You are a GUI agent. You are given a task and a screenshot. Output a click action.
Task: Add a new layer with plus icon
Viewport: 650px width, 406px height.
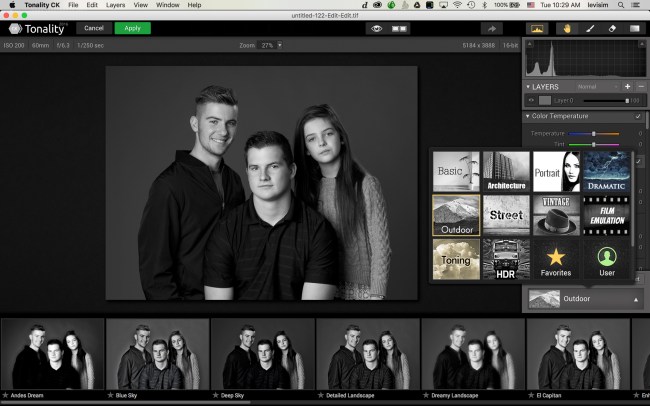pos(627,87)
